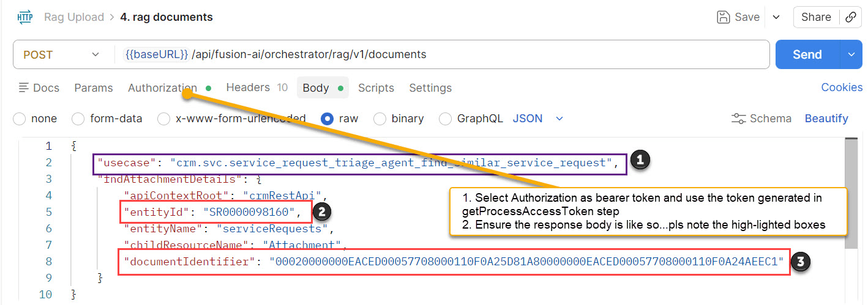Image resolution: width=868 pixels, height=305 pixels.
Task: Select the x-www-form-urlencoded body option
Action: 163,119
